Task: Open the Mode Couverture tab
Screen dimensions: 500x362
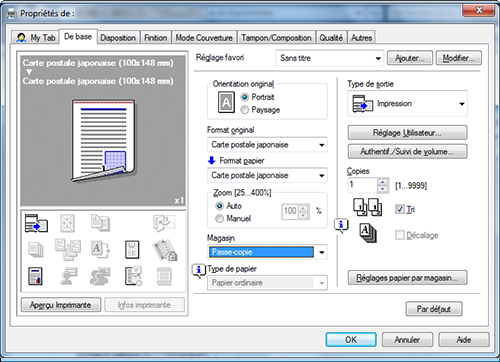Action: tap(204, 38)
